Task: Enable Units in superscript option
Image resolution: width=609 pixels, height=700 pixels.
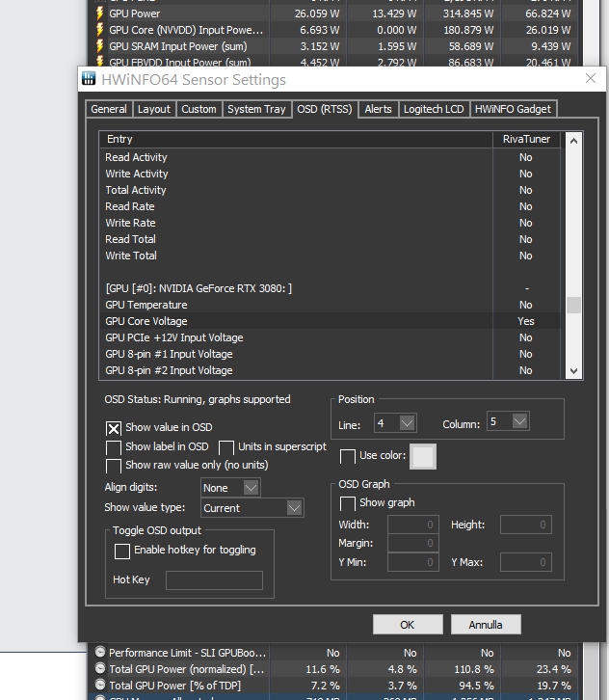Action: pyautogui.click(x=226, y=447)
